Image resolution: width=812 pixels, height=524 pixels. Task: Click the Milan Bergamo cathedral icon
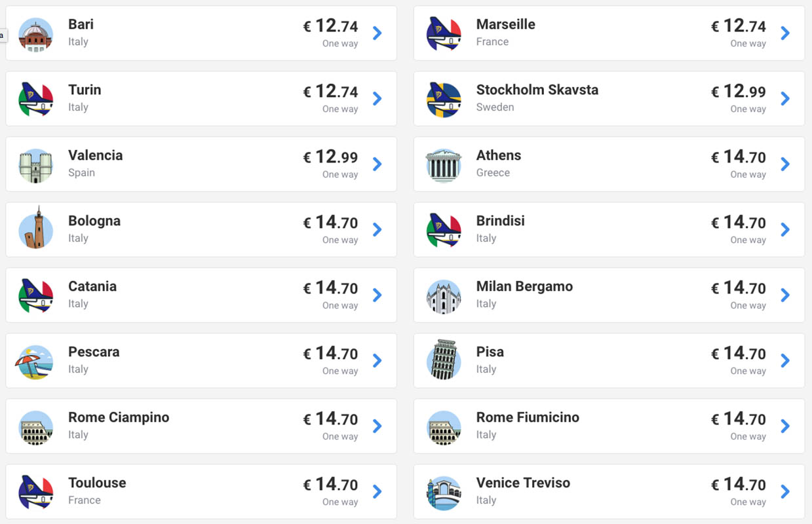(444, 296)
